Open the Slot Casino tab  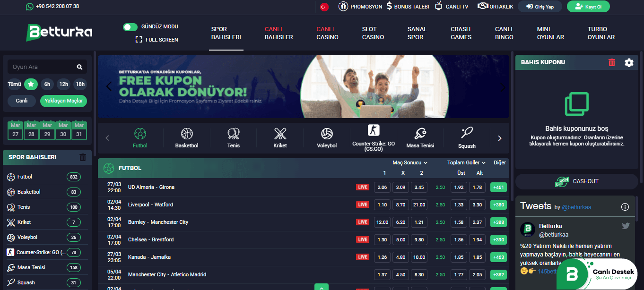[373, 33]
